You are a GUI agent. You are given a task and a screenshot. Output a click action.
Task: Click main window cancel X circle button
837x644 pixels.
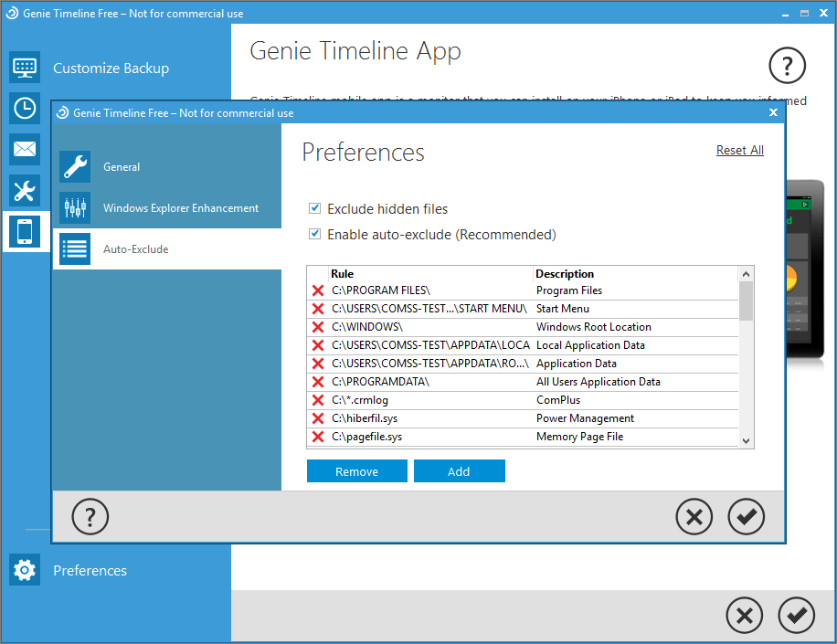(x=744, y=615)
